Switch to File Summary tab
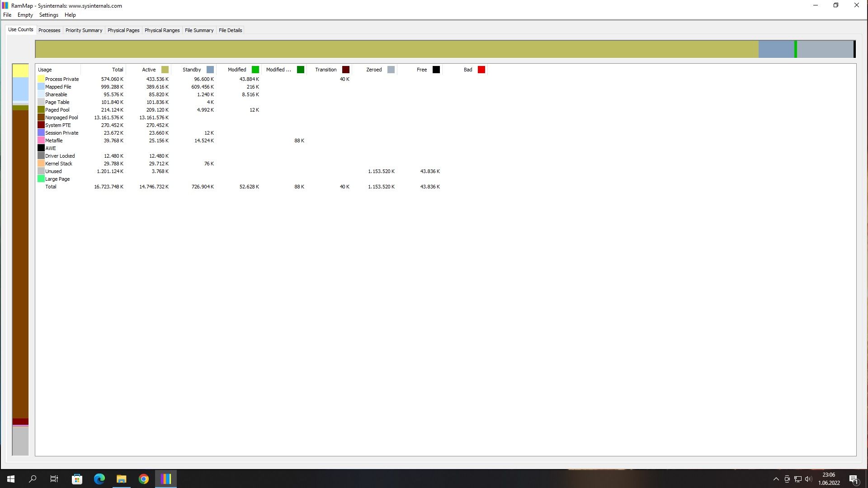This screenshot has width=868, height=488. click(199, 30)
